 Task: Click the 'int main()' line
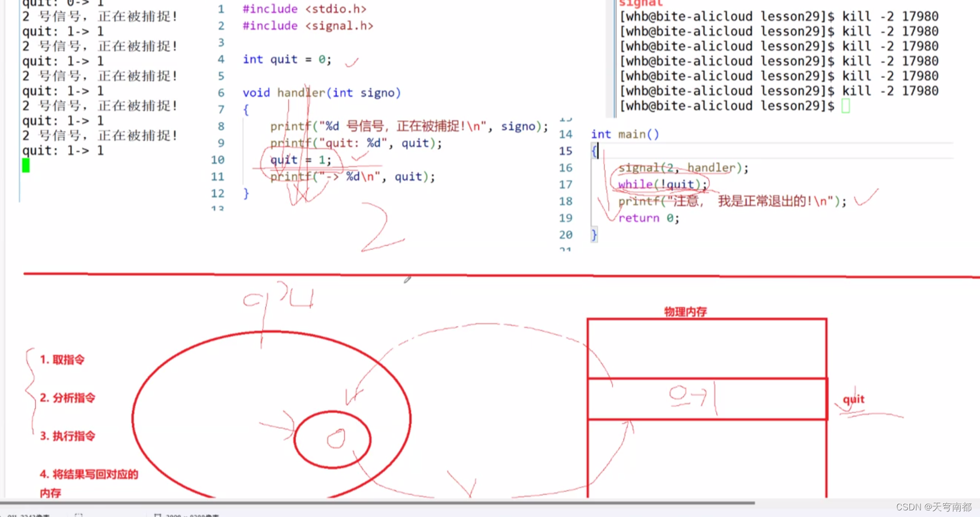coord(625,134)
